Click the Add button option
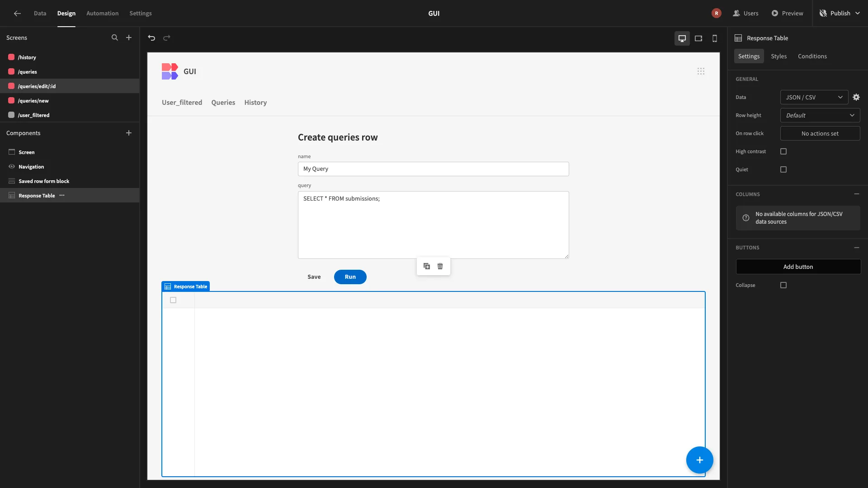 798,267
